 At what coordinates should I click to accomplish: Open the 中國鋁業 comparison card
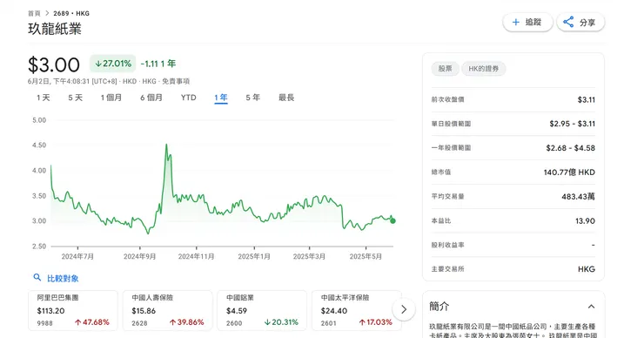(x=262, y=310)
